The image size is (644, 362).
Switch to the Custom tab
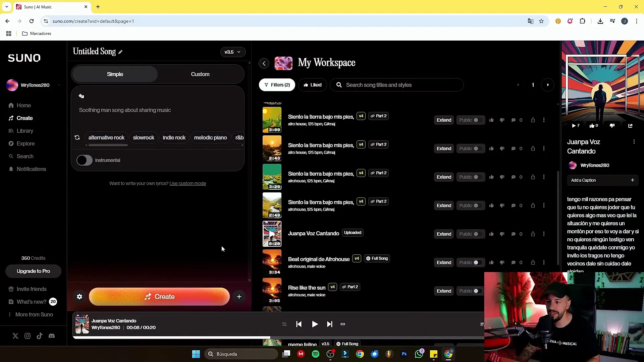click(200, 74)
